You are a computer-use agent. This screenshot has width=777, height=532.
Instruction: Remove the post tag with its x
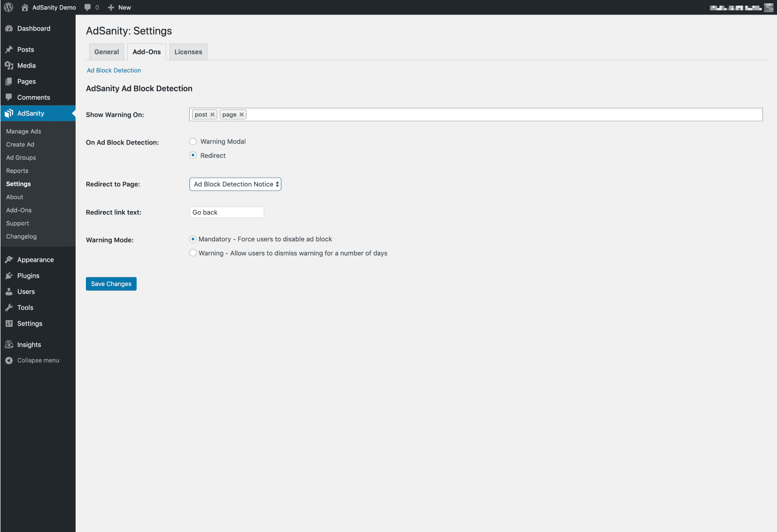click(212, 114)
